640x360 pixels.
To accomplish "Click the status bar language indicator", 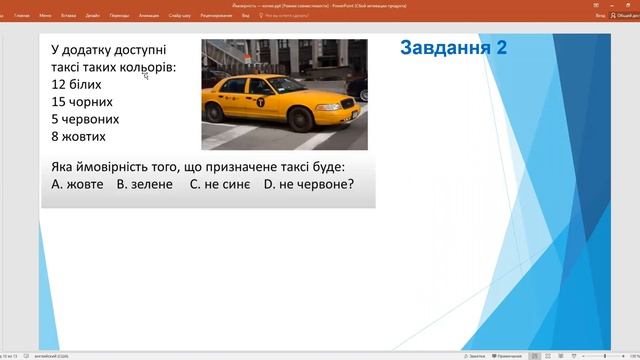I will 51,356.
